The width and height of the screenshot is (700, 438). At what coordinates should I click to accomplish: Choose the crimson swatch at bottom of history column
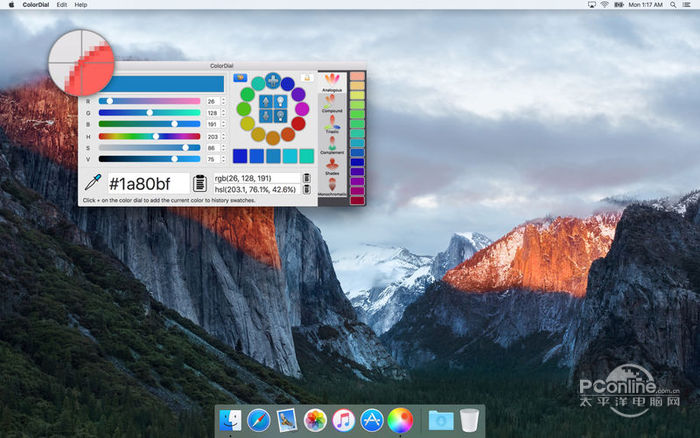click(x=357, y=200)
